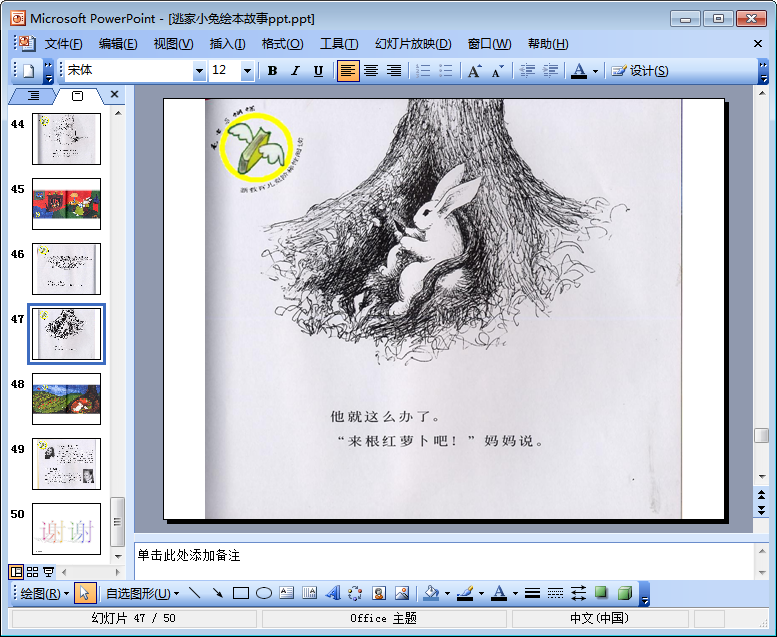Open the 编辑(E) menu
The image size is (777, 637).
pos(118,44)
